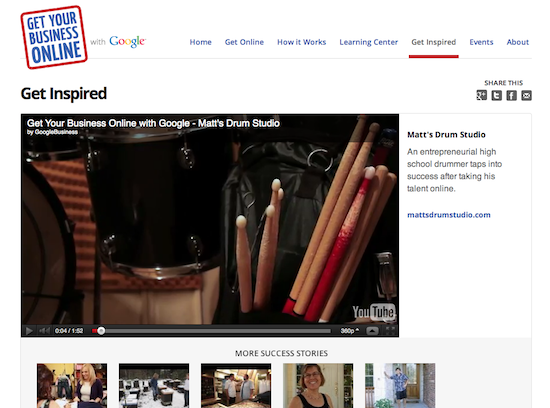Share this page by email
Screen dimensions: 550x408
(526, 95)
